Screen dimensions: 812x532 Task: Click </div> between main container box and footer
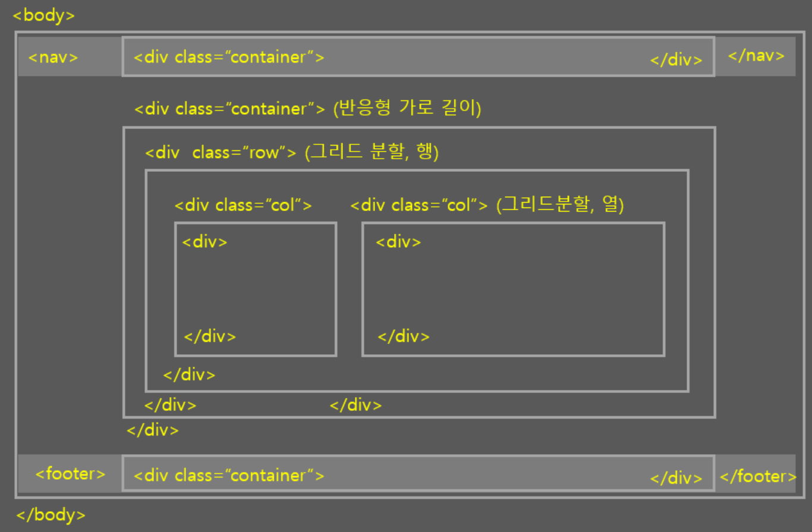[x=152, y=430]
